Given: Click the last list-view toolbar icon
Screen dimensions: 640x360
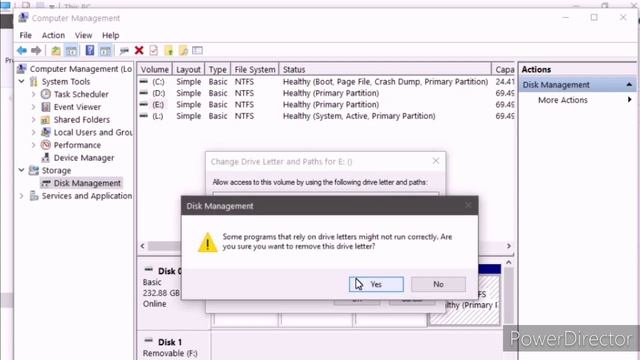Looking at the screenshot, I should click(x=198, y=51).
